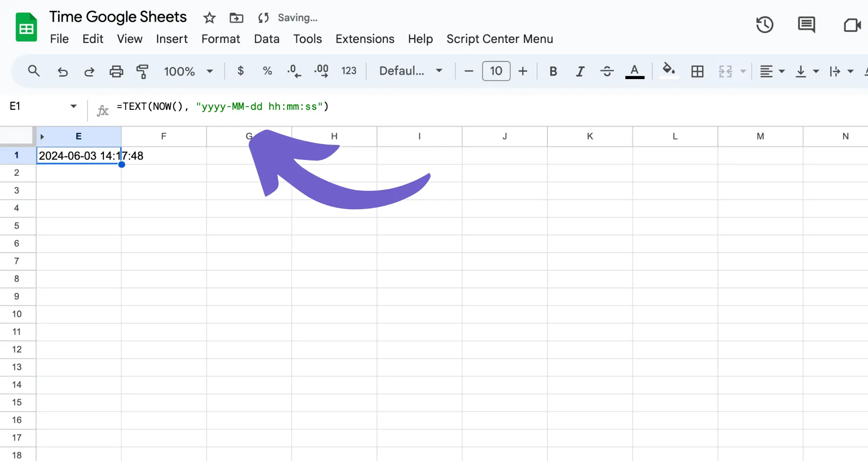The height and width of the screenshot is (461, 868).
Task: Select row 5 header
Action: (17, 226)
